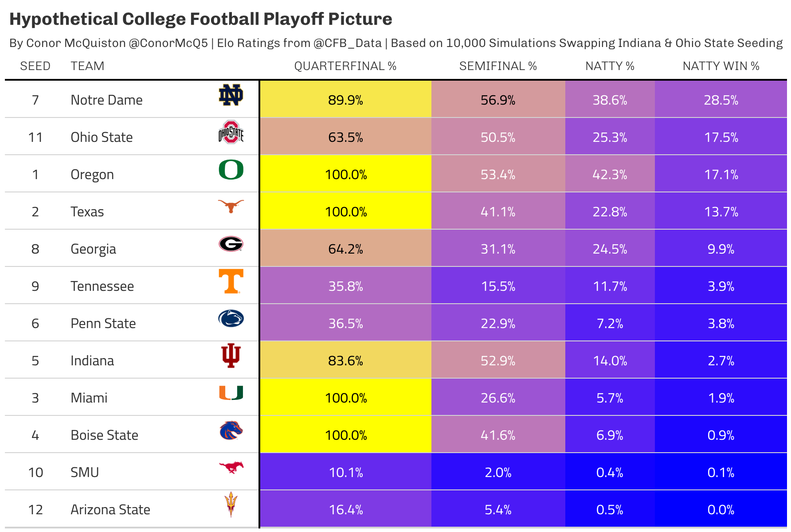Click the SEMIFINAL % column header

(498, 66)
